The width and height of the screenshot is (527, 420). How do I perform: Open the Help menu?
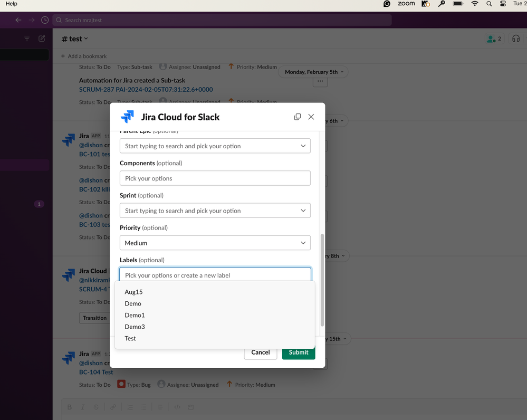pyautogui.click(x=12, y=4)
